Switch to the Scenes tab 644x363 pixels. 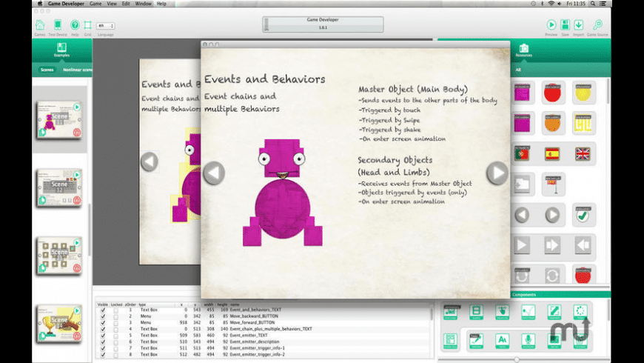(47, 70)
